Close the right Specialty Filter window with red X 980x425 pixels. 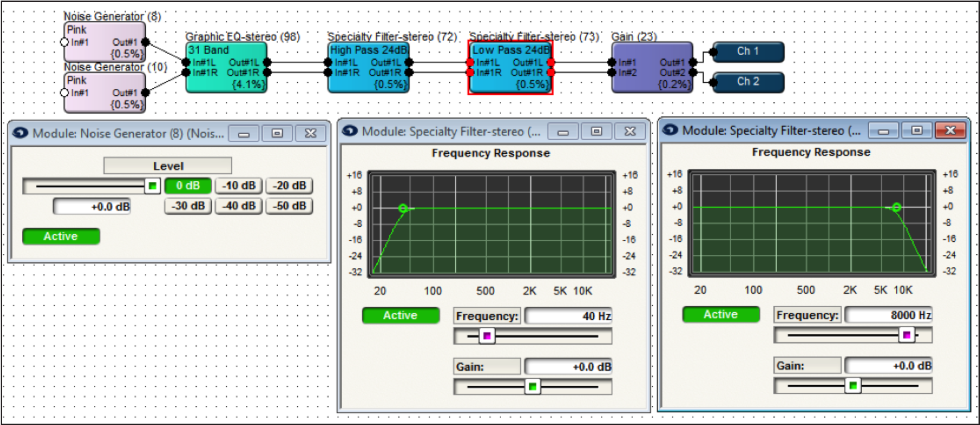(x=951, y=131)
